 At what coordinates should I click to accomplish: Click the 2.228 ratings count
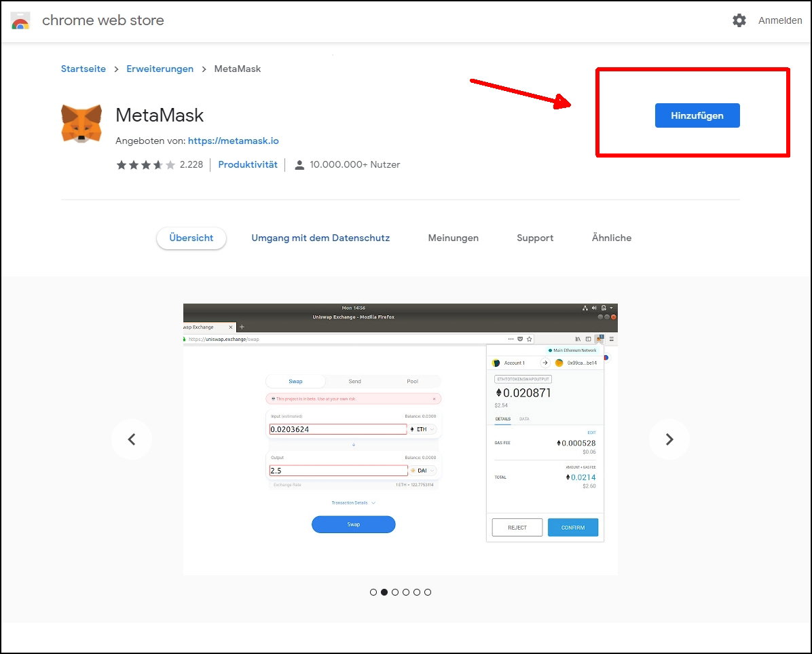191,164
